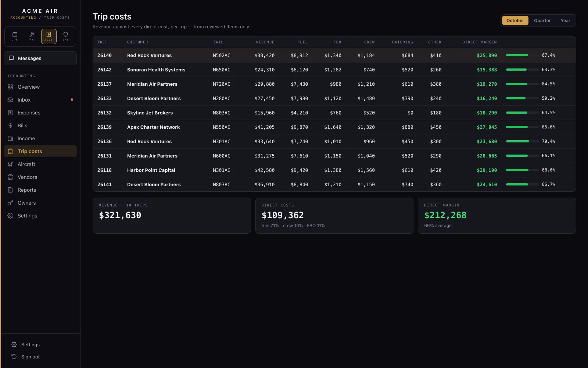
Task: Click the Inbox tray icon
Action: coord(10,100)
